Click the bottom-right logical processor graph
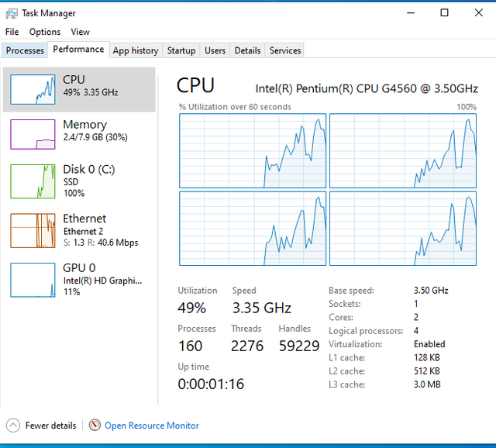Viewport: 496px width, 448px height. pyautogui.click(x=402, y=229)
